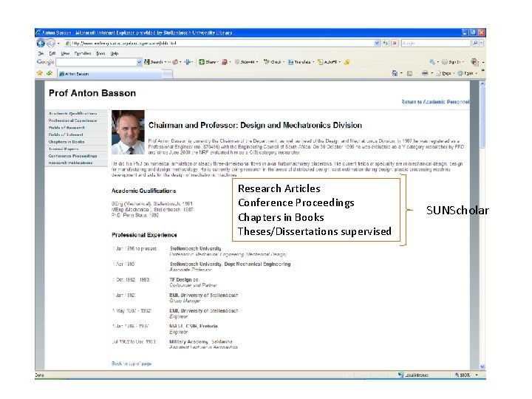
Task: Click Sign In on Google toolbar
Action: coord(451,62)
